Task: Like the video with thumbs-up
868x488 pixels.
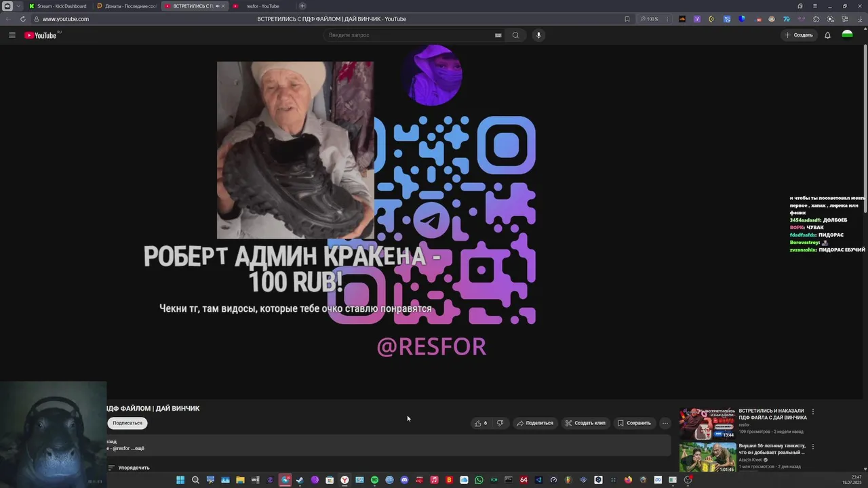Action: pyautogui.click(x=481, y=423)
